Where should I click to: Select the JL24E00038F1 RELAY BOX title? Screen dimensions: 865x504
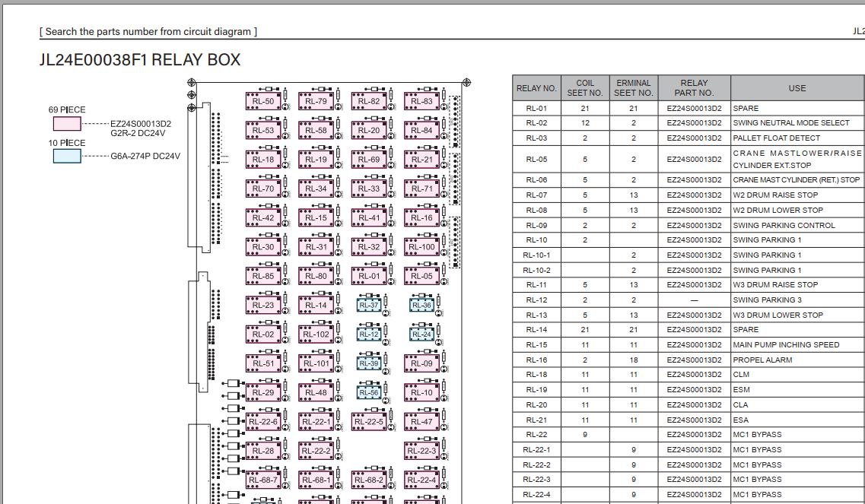click(x=140, y=59)
